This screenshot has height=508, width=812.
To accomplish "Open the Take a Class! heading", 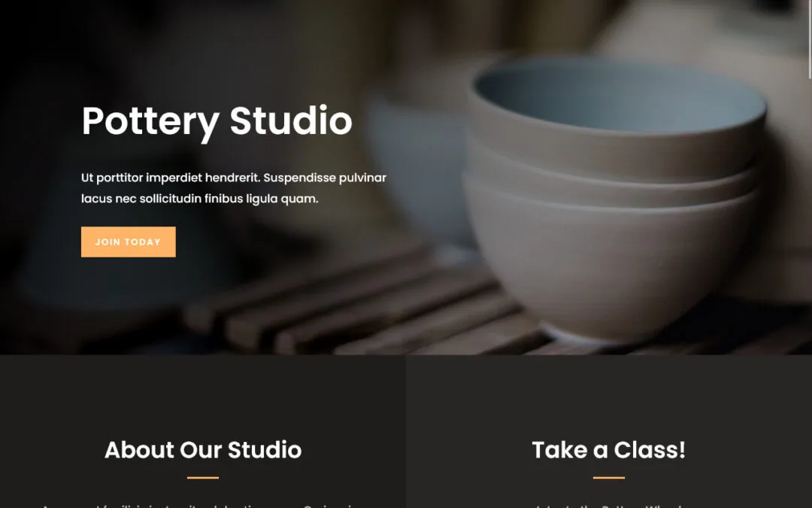I will pyautogui.click(x=609, y=449).
